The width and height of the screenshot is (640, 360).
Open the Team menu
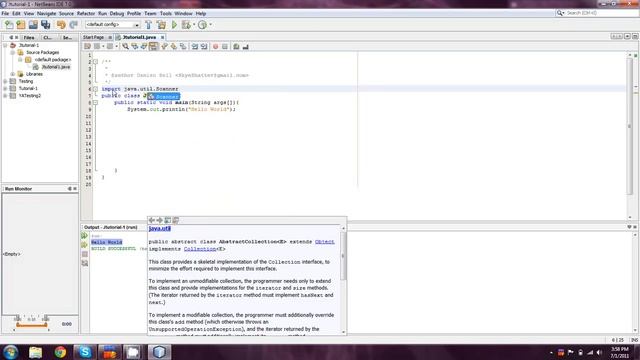click(x=150, y=13)
